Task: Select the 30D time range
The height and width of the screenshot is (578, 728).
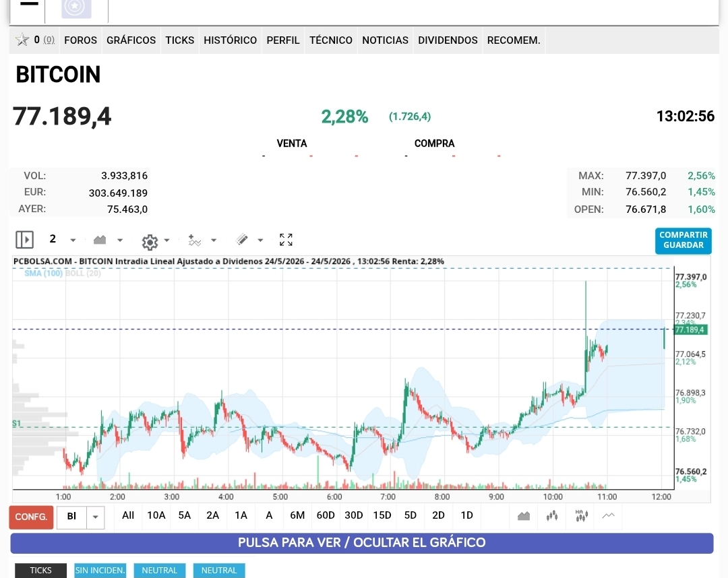Action: (354, 515)
